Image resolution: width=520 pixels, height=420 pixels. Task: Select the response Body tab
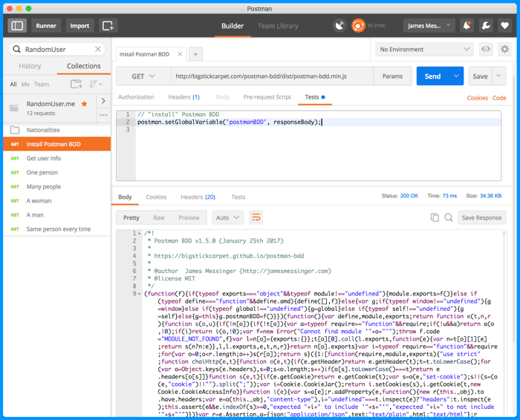coord(125,197)
